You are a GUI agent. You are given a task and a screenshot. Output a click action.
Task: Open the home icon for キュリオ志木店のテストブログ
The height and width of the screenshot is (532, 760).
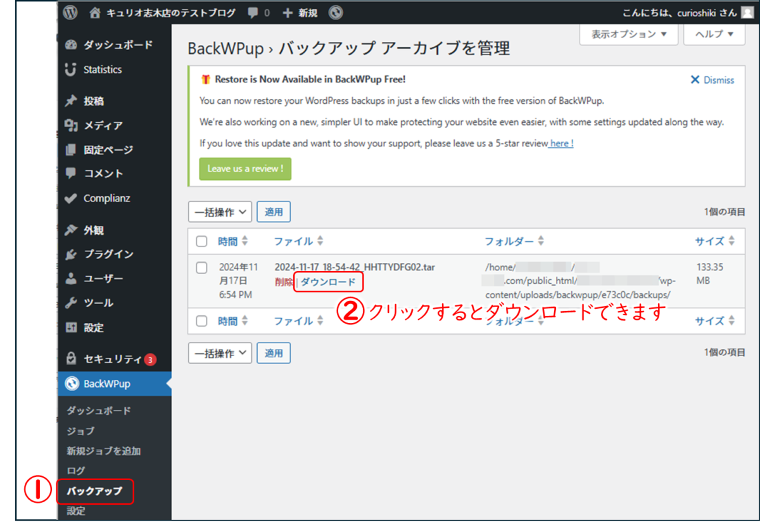pos(95,12)
